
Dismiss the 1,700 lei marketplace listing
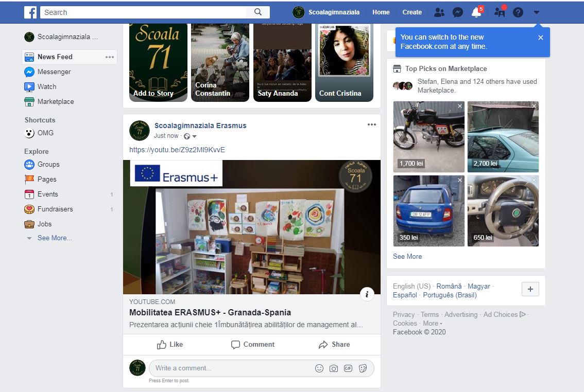(x=460, y=106)
